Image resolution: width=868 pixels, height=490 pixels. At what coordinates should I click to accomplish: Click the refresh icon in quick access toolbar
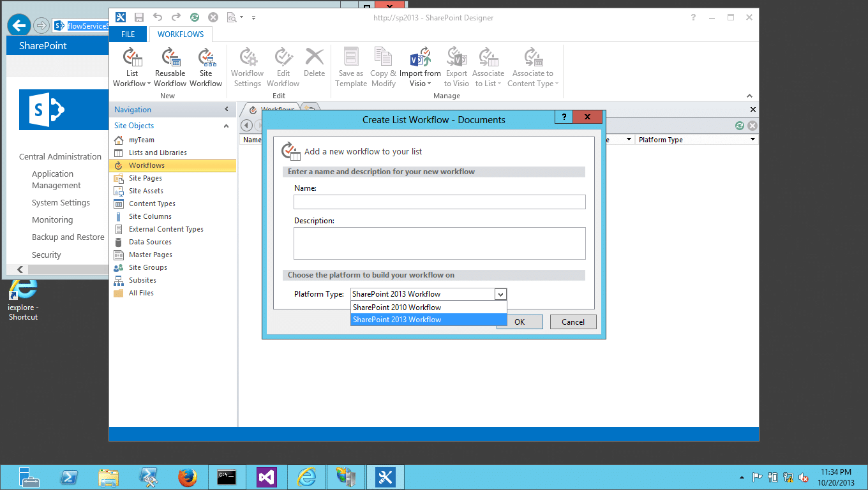coord(195,18)
